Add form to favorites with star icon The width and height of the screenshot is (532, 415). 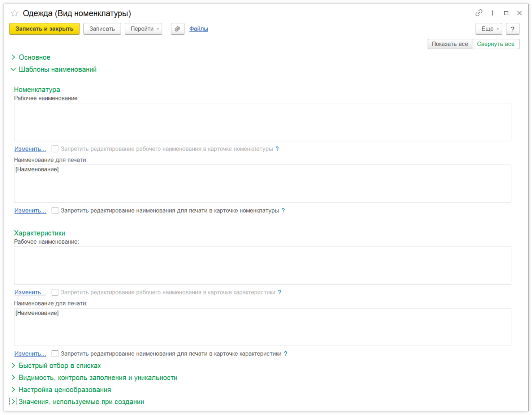(14, 13)
